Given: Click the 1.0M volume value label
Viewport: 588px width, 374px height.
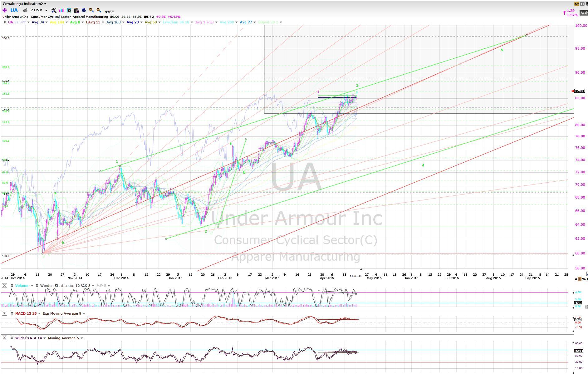Looking at the screenshot, I should [x=578, y=303].
